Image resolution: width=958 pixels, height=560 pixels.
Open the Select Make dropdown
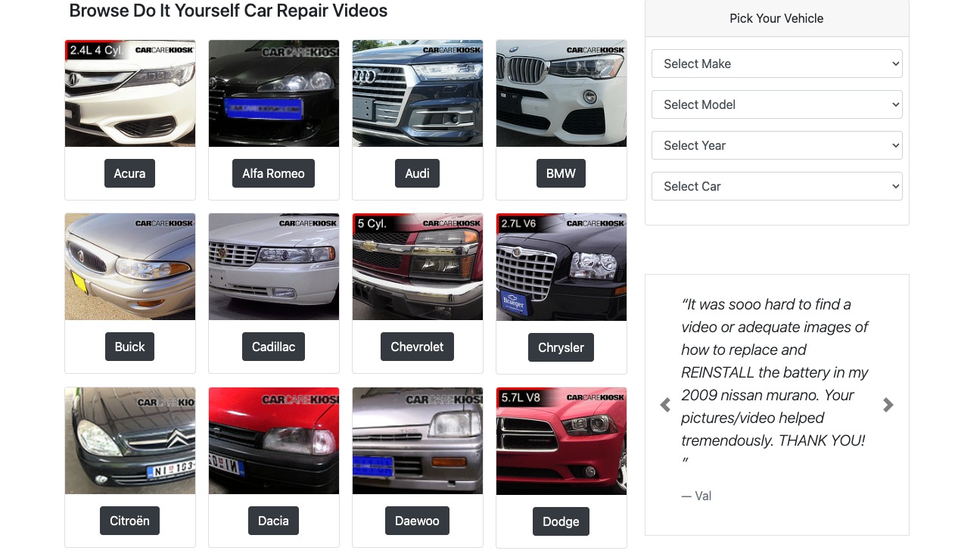[776, 64]
